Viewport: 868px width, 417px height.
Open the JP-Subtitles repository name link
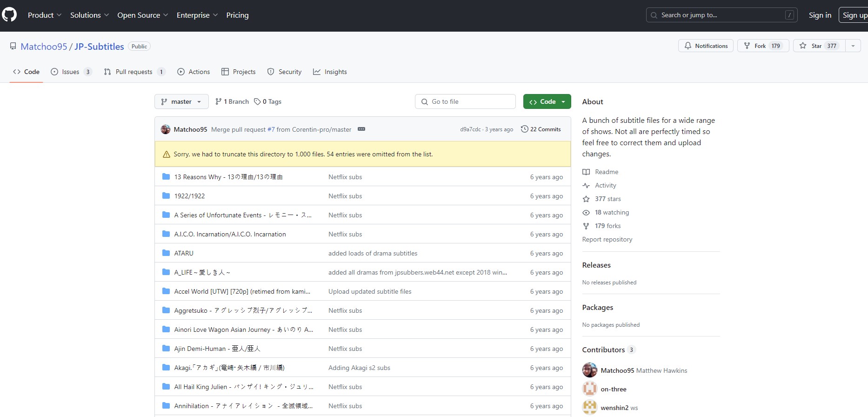[99, 46]
